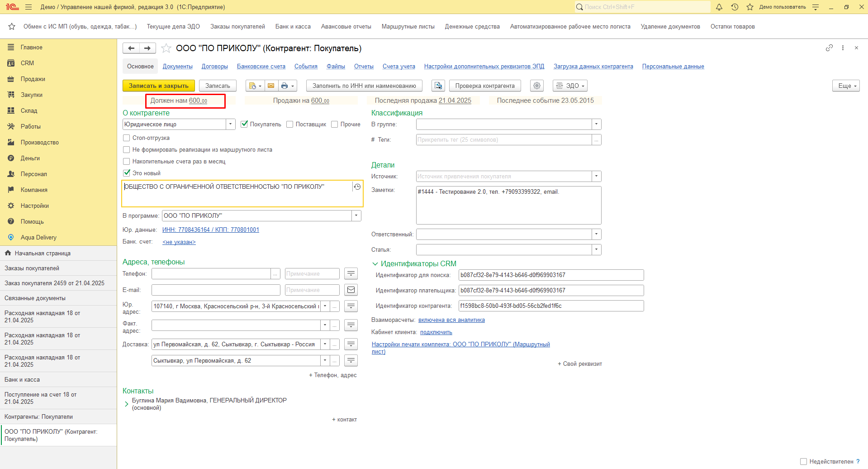This screenshot has height=469, width=868.
Task: Open name history clock icon in full name field
Action: [357, 187]
